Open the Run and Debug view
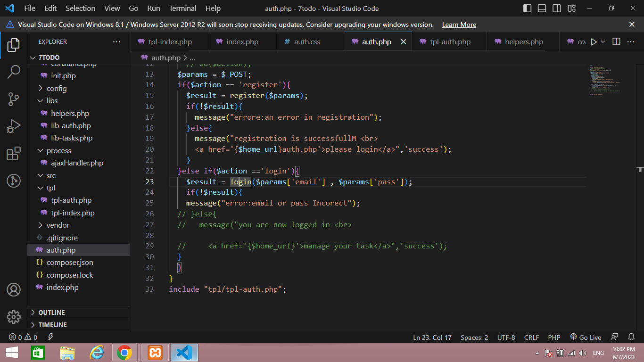This screenshot has height=362, width=644. (13, 126)
